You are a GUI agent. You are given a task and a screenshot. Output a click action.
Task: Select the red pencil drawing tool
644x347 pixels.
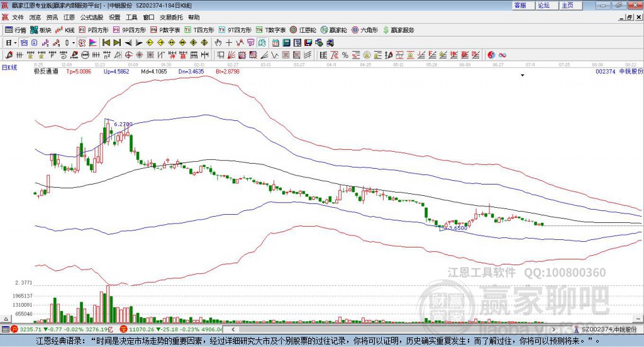[9, 55]
